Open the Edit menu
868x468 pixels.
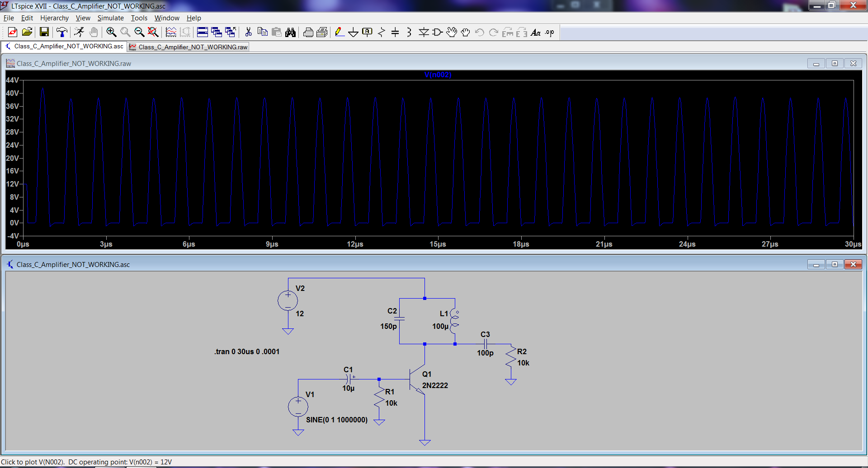tap(27, 18)
